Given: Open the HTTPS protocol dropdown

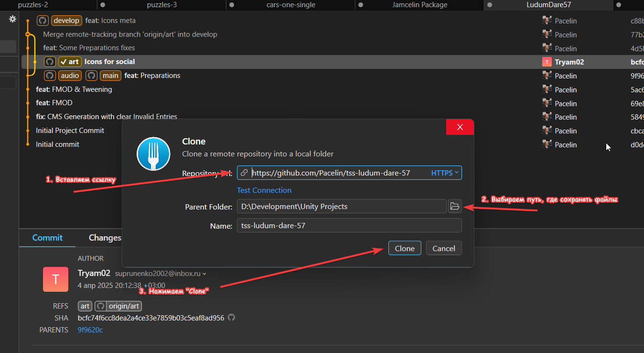Looking at the screenshot, I should [445, 173].
